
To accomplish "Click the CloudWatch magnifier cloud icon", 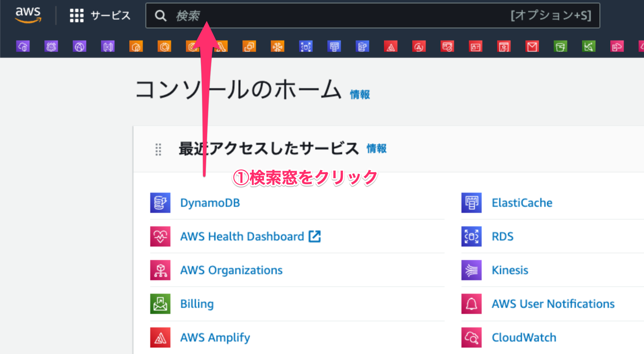I will [472, 337].
